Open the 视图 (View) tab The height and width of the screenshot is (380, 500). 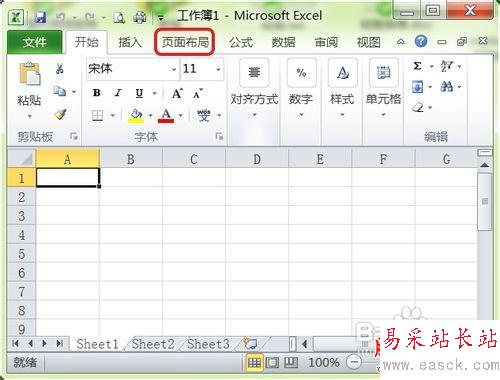click(x=368, y=42)
